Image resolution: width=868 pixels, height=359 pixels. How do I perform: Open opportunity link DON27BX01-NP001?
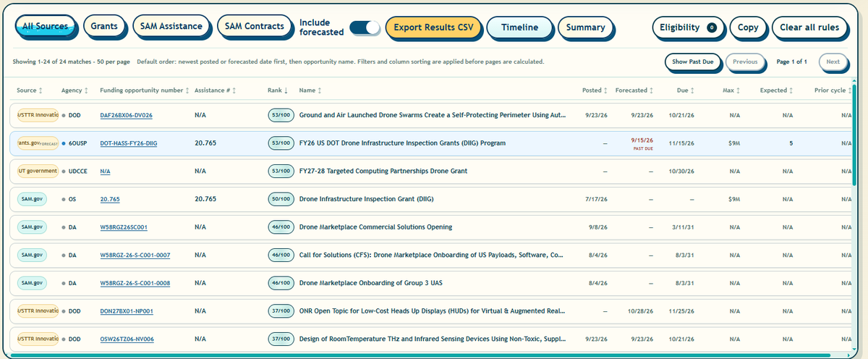127,311
